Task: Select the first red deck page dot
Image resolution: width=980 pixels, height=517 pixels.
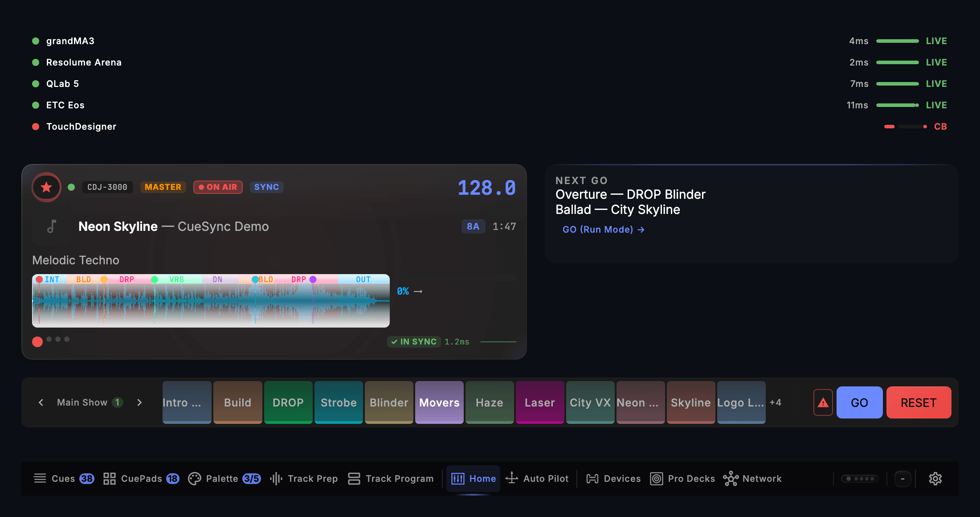Action: 37,342
